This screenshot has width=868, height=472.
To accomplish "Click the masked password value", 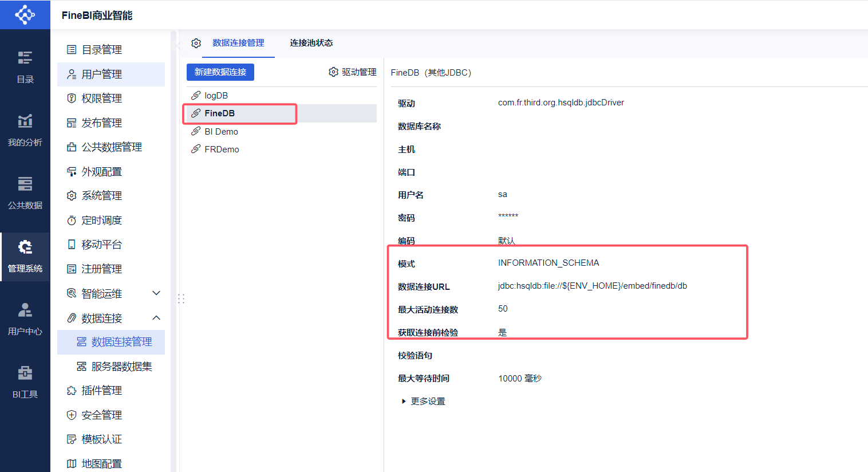I will pos(508,217).
